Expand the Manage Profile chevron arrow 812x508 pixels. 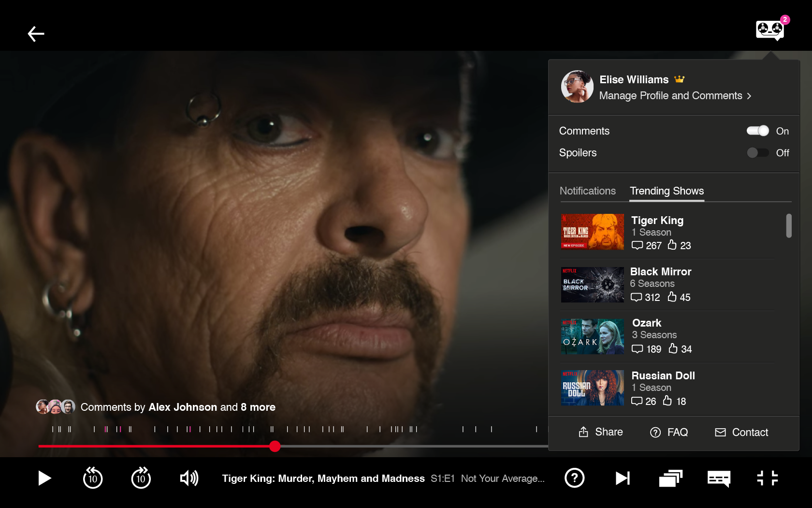(x=749, y=96)
